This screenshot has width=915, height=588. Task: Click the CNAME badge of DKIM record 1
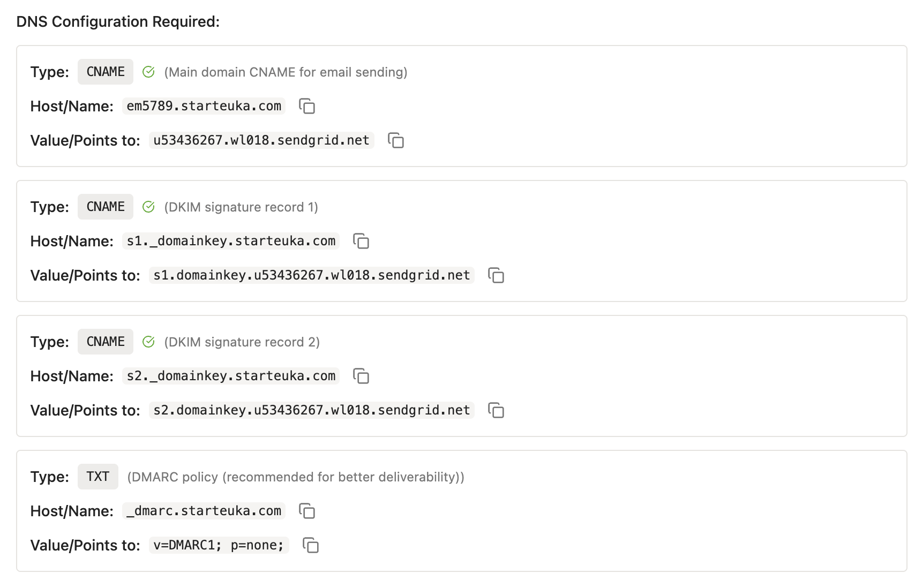click(106, 207)
